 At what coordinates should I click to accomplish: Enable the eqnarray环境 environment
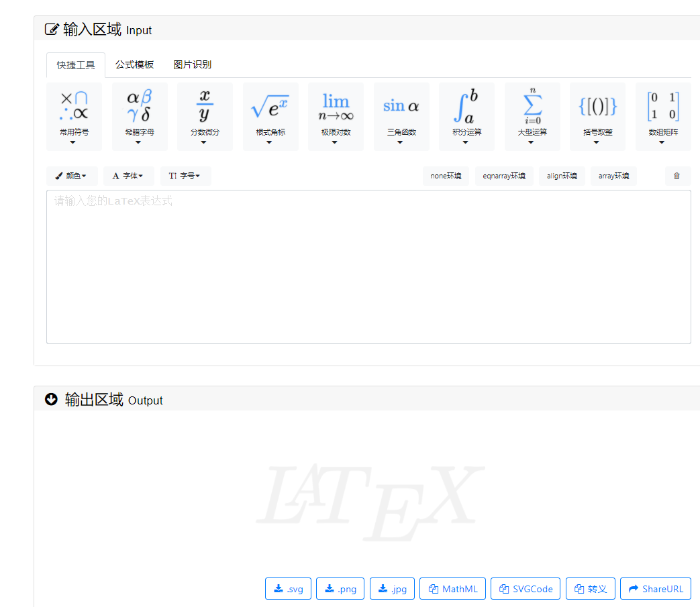click(x=504, y=176)
